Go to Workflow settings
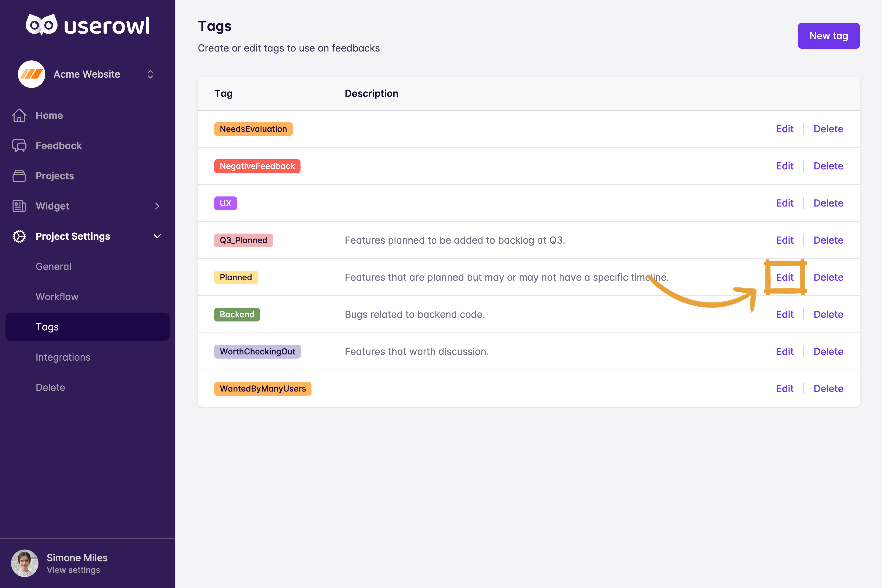Image resolution: width=882 pixels, height=588 pixels. (57, 297)
